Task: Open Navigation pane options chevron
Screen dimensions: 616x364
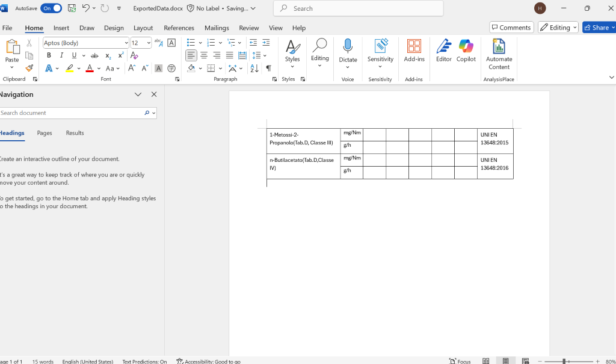Action: (x=138, y=94)
